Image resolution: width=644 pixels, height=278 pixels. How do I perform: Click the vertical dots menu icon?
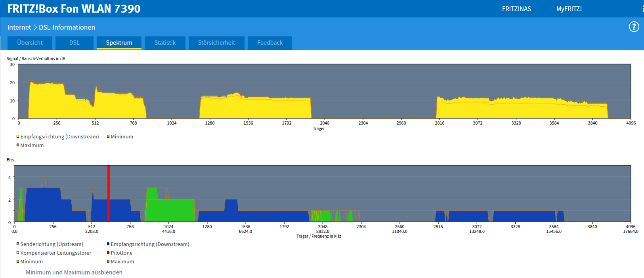coord(643,9)
